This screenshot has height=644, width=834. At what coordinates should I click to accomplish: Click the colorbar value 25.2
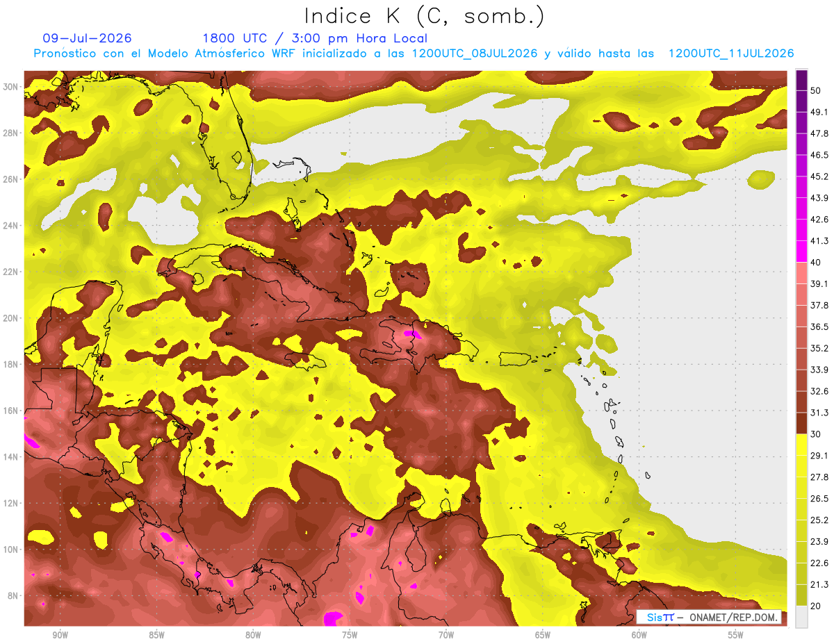(x=819, y=520)
